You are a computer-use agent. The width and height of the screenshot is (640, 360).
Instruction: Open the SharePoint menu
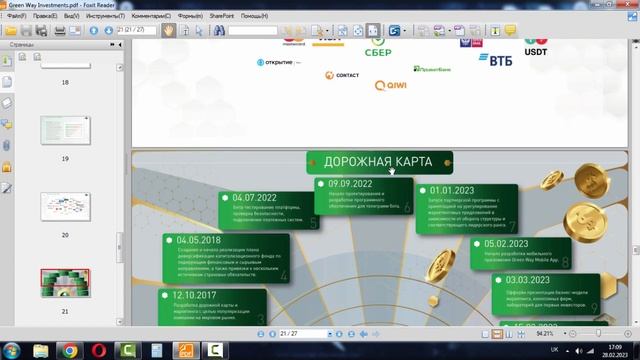coord(222,16)
